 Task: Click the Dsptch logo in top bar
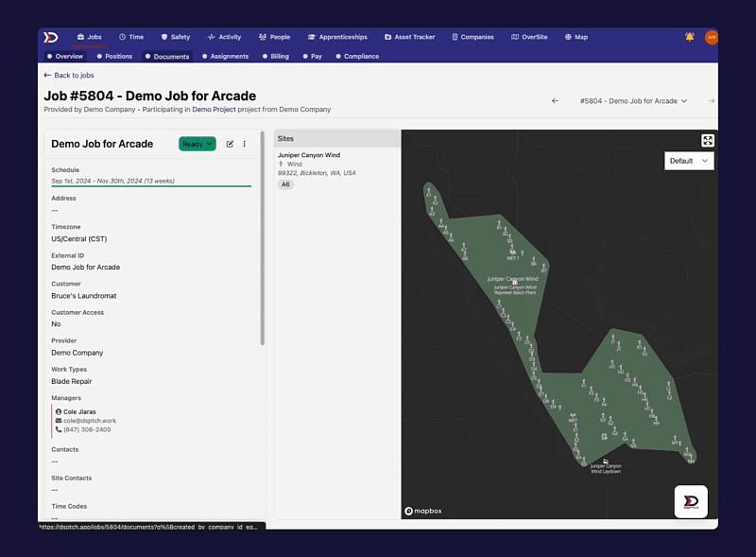pyautogui.click(x=51, y=37)
